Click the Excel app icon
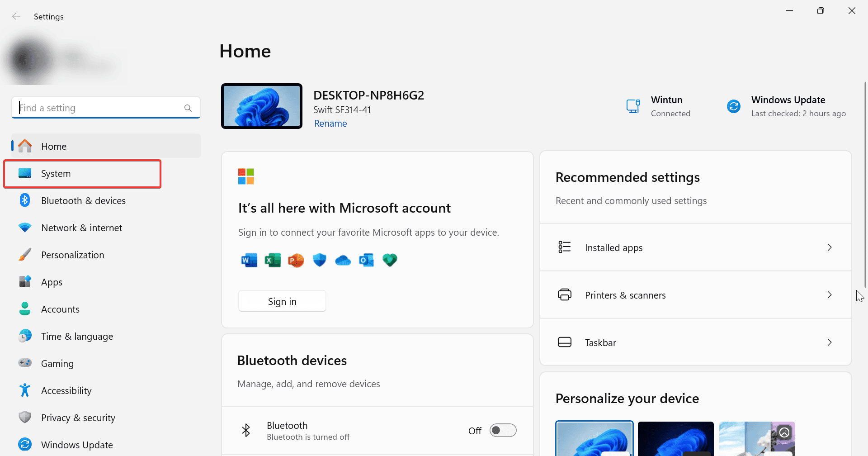868x456 pixels. tap(273, 260)
